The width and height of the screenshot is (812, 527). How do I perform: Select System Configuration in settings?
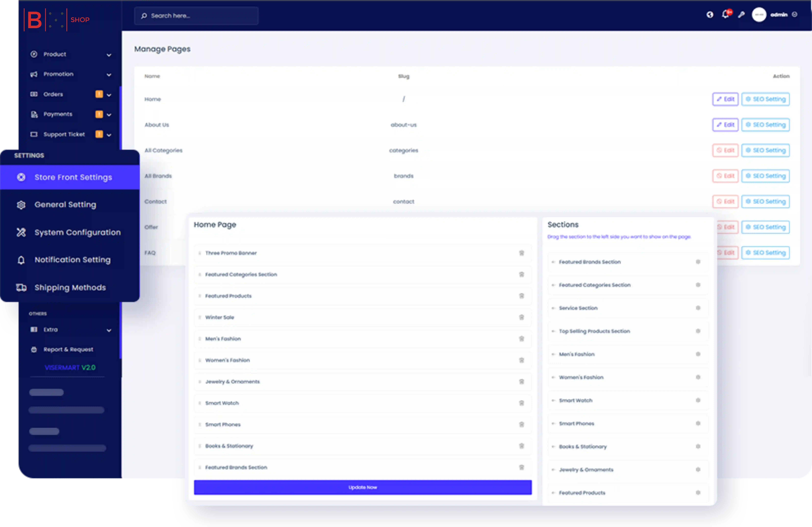tap(77, 232)
